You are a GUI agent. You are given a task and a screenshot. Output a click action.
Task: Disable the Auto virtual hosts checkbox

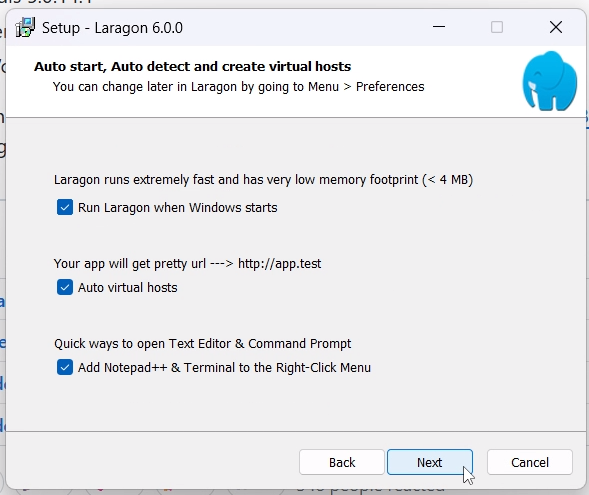pyautogui.click(x=65, y=287)
